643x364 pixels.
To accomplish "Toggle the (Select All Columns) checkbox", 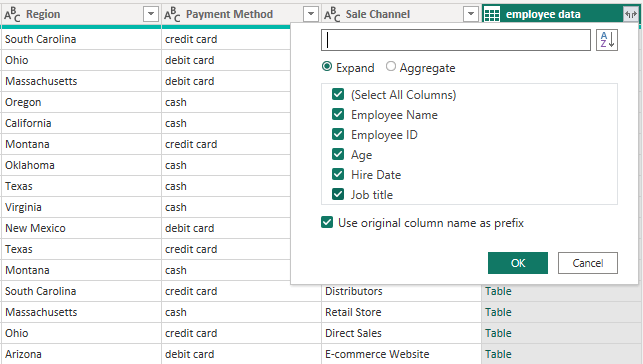I will [338, 94].
